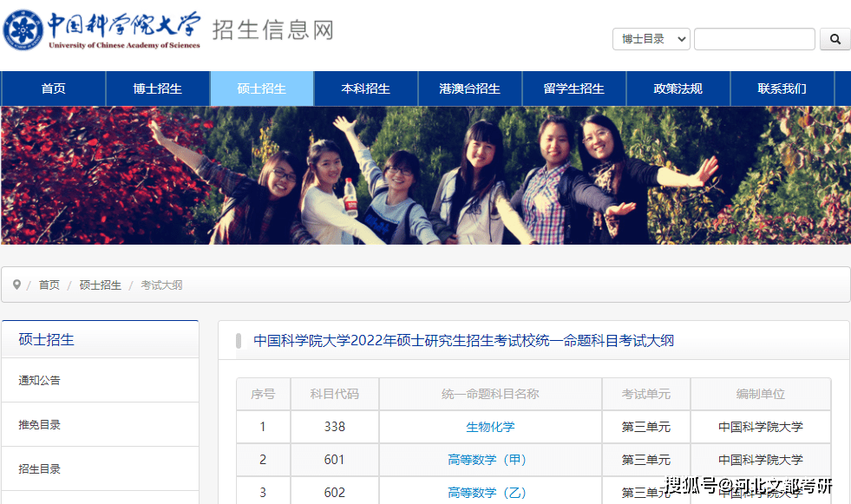The width and height of the screenshot is (851, 504).
Task: Open 政策法规 in navigation bar
Action: pyautogui.click(x=678, y=88)
